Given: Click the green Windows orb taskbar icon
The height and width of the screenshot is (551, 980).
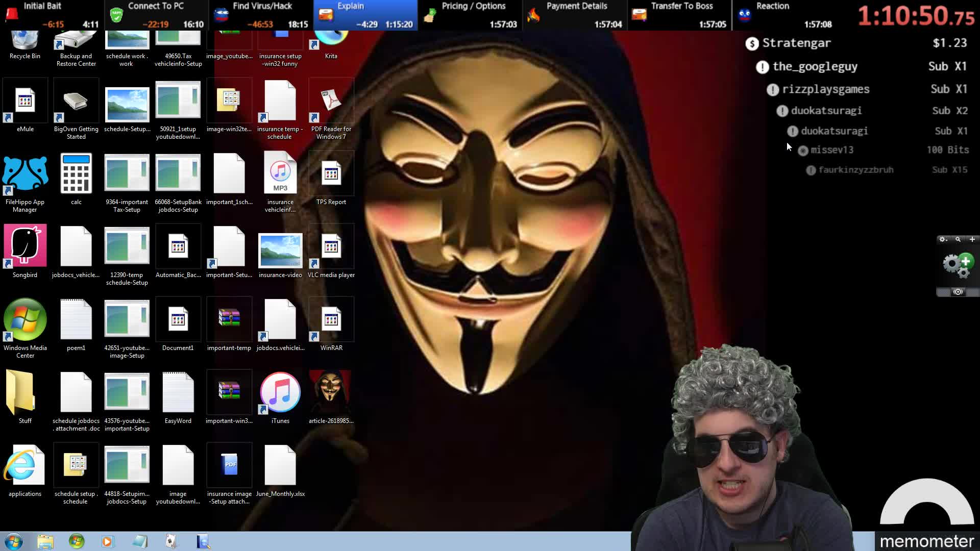Looking at the screenshot, I should click(77, 541).
